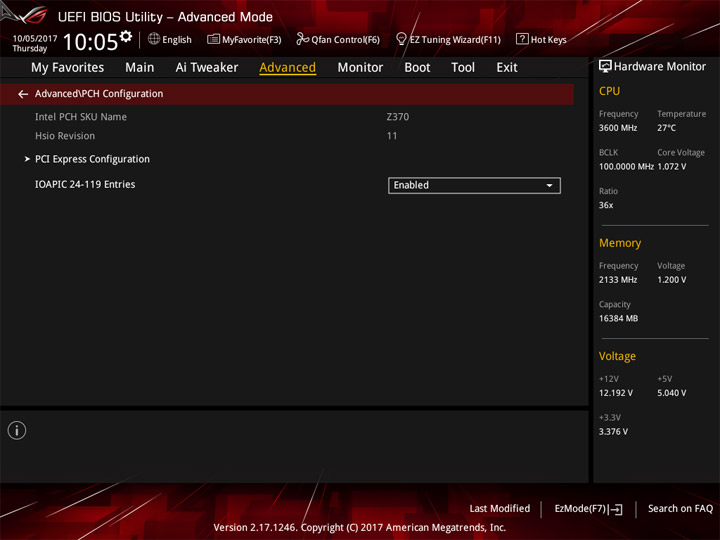Click Search on FAQ link
720x540 pixels.
pyautogui.click(x=680, y=508)
